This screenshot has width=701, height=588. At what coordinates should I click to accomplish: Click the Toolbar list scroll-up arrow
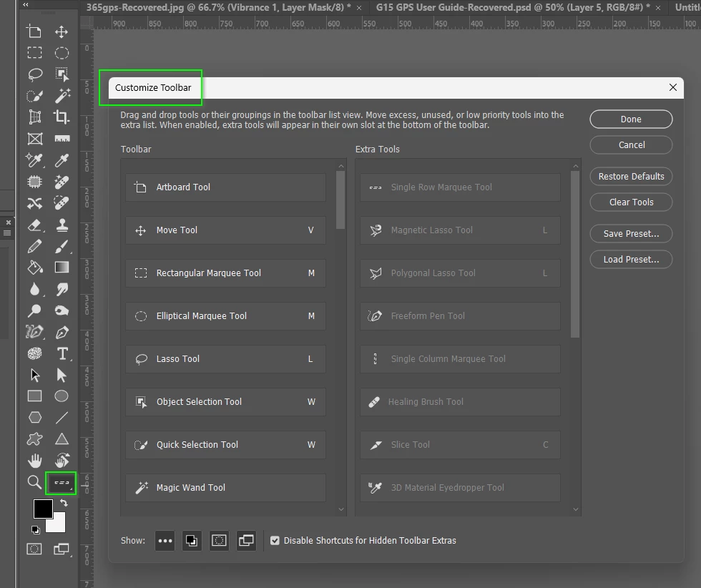(x=341, y=166)
